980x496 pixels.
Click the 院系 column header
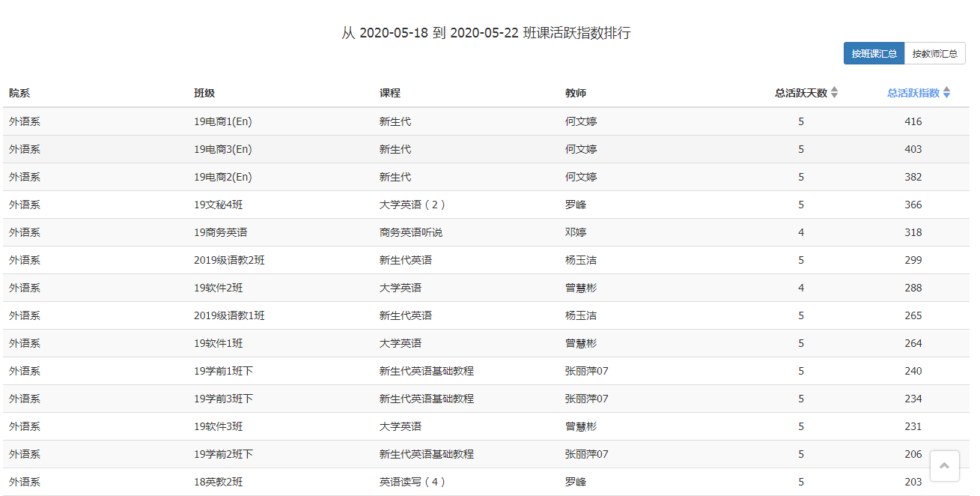(x=19, y=93)
